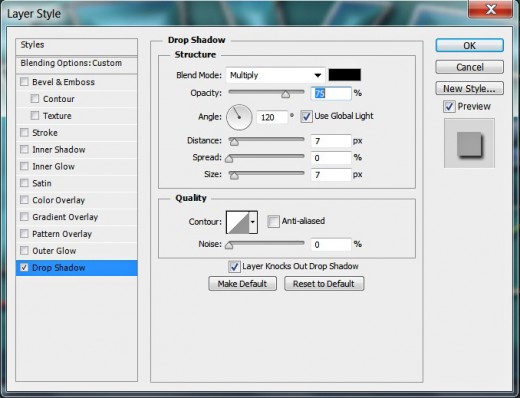The height and width of the screenshot is (398, 520).
Task: Click the contour curve thumbnail
Action: coord(238,222)
